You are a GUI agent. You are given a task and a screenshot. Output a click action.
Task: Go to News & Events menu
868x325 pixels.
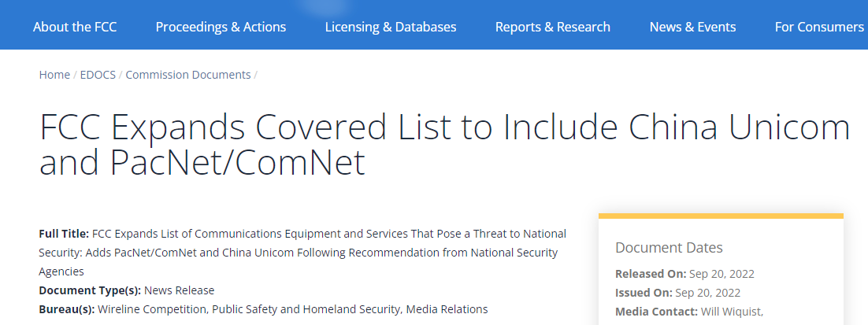pyautogui.click(x=692, y=27)
